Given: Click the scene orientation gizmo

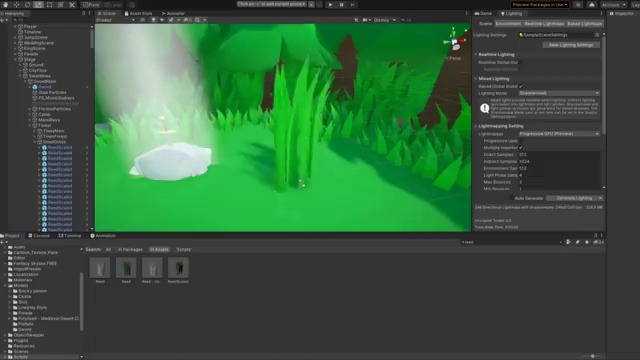Looking at the screenshot, I should [455, 40].
